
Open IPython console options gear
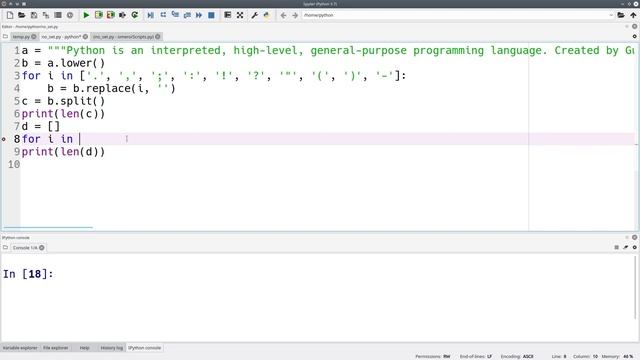click(634, 247)
